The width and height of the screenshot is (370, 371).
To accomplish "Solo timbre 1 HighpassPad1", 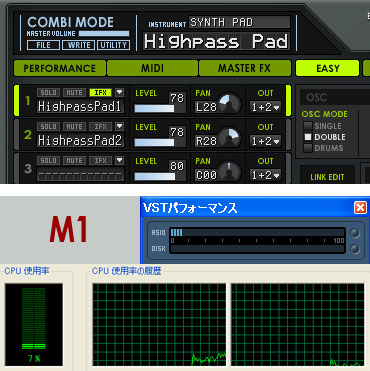I will (48, 92).
